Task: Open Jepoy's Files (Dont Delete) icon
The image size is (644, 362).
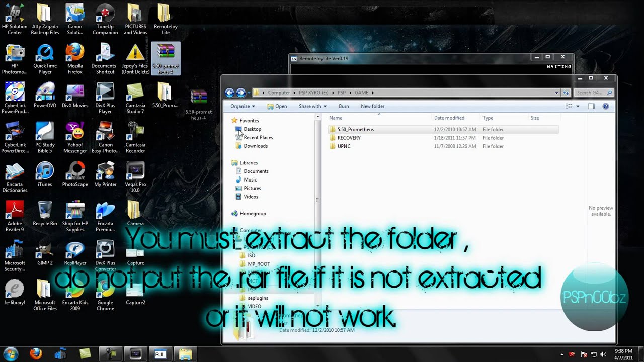Action: tap(135, 59)
